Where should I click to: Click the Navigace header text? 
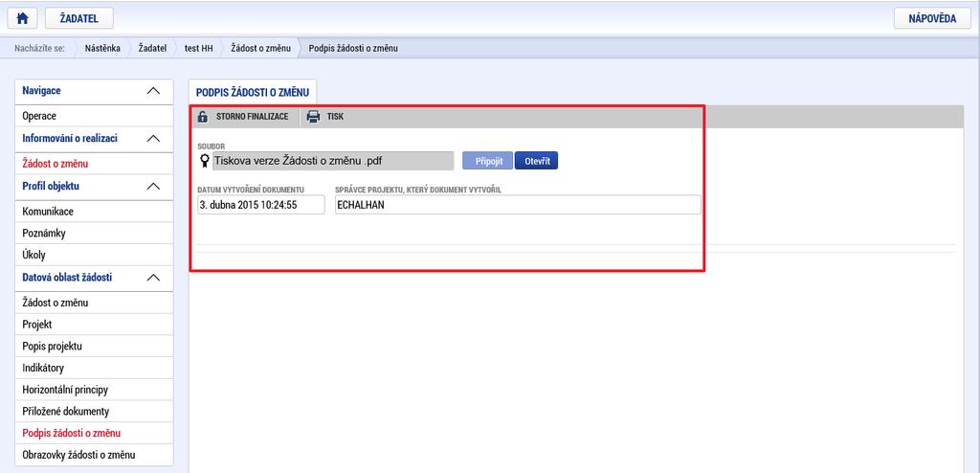pos(41,91)
